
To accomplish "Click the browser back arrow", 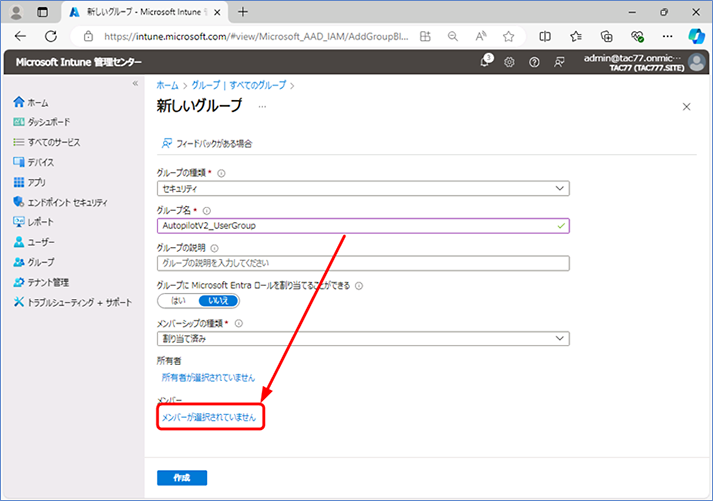I will click(20, 36).
